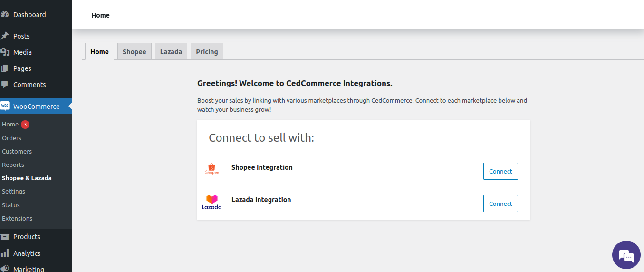Viewport: 644px width, 272px height.
Task: Open the Extensions submenu link
Action: click(x=17, y=218)
